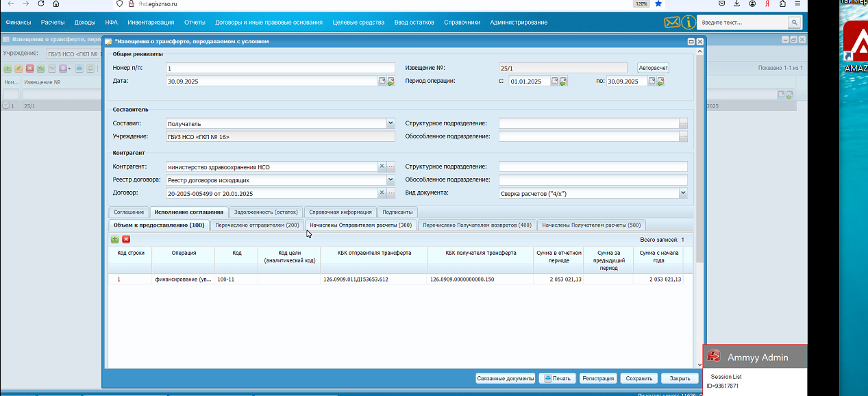Open Составитель Структурное подразделение ellipsis lookup

point(683,123)
